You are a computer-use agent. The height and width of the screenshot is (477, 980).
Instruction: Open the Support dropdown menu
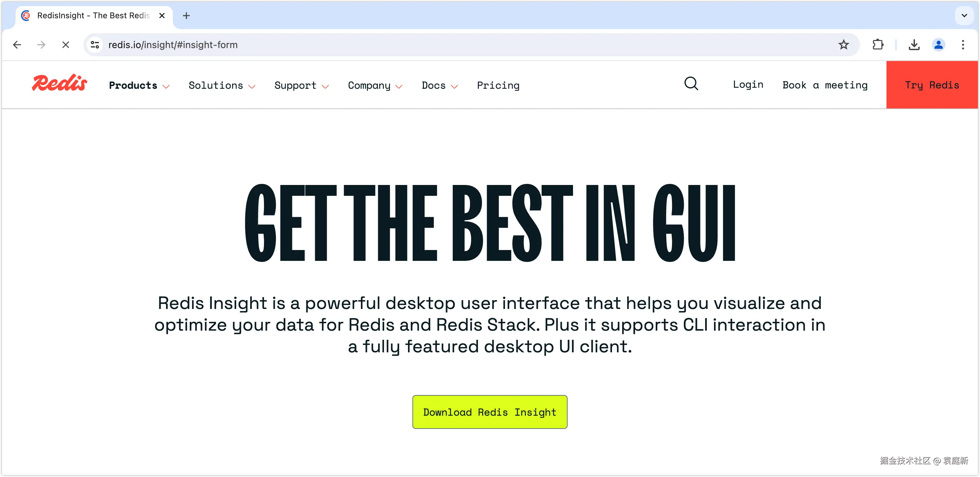coord(301,86)
